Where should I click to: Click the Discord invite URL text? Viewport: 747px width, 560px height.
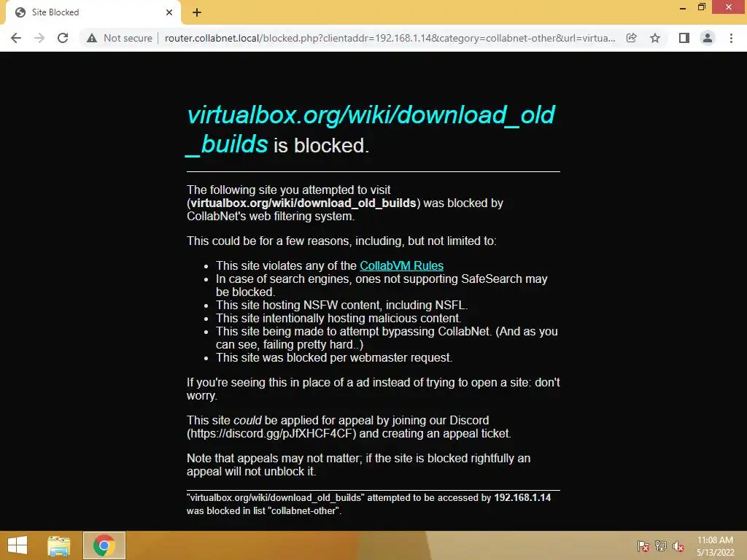[x=271, y=434]
